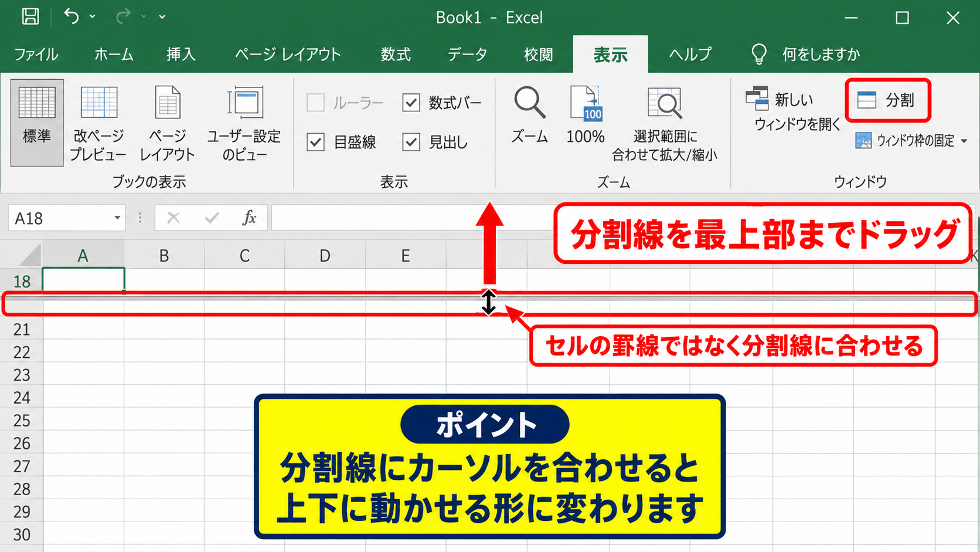This screenshot has width=980, height=552.
Task: Open the Undo history dropdown arrow
Action: (x=93, y=16)
